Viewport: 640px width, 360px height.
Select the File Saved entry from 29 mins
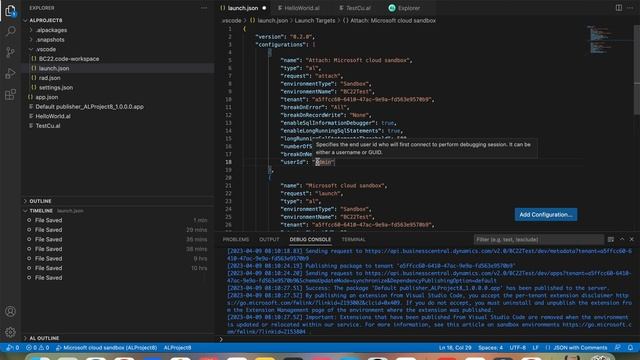point(118,230)
